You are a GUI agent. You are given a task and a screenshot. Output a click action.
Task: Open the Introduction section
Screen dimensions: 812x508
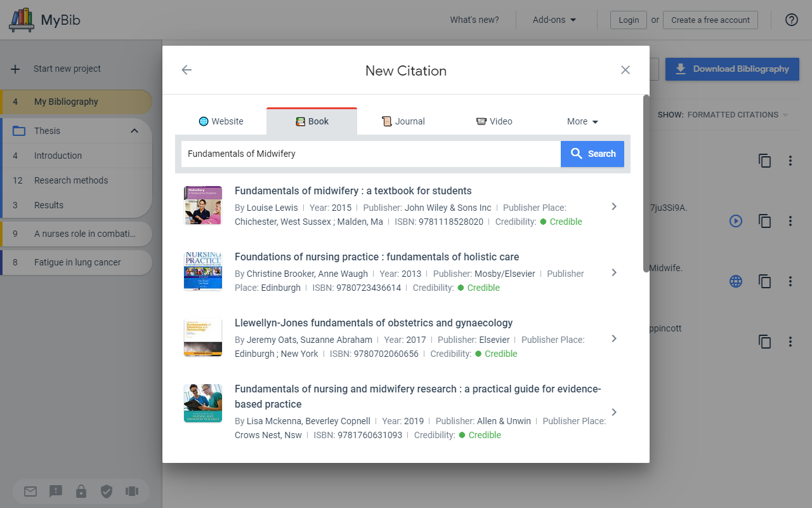tap(76, 156)
